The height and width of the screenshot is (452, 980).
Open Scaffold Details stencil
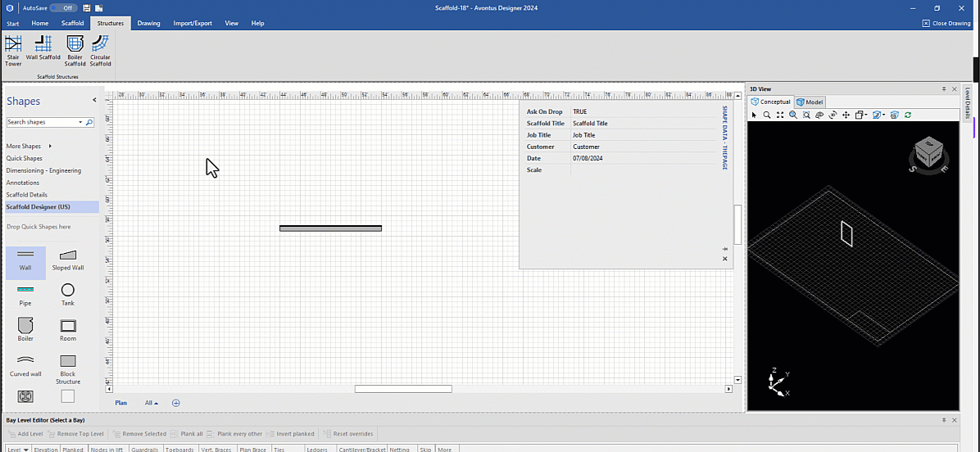(x=27, y=195)
